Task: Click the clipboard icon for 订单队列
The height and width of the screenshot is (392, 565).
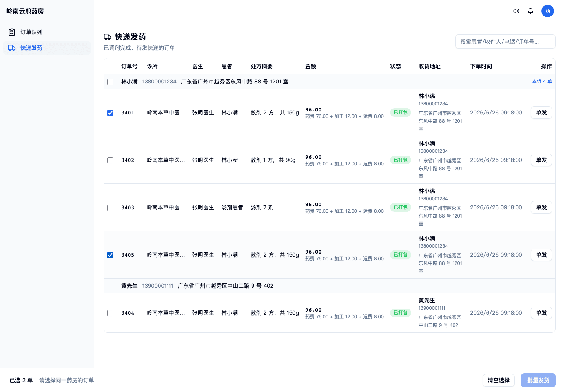Action: [12, 32]
